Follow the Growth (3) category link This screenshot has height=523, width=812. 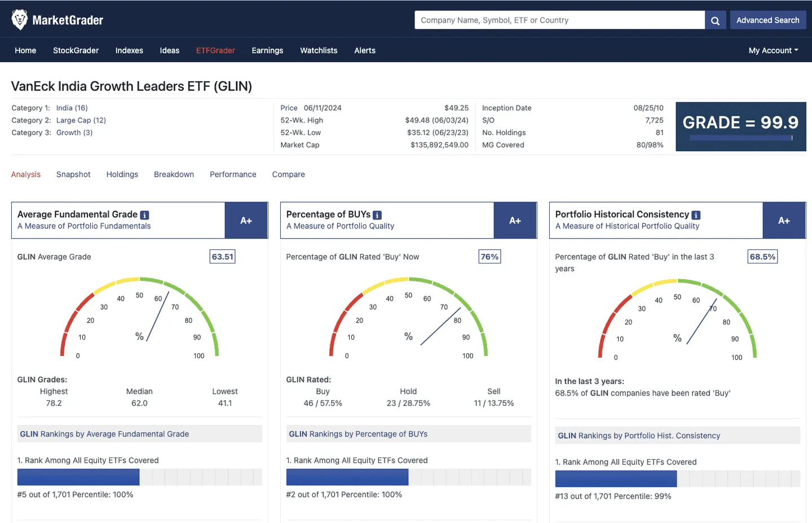[74, 133]
